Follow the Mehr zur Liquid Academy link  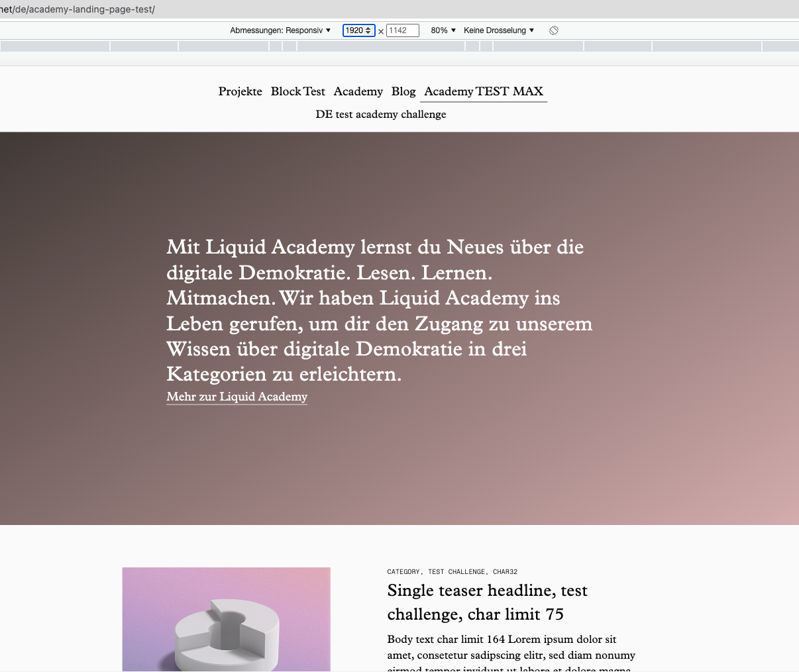click(237, 397)
